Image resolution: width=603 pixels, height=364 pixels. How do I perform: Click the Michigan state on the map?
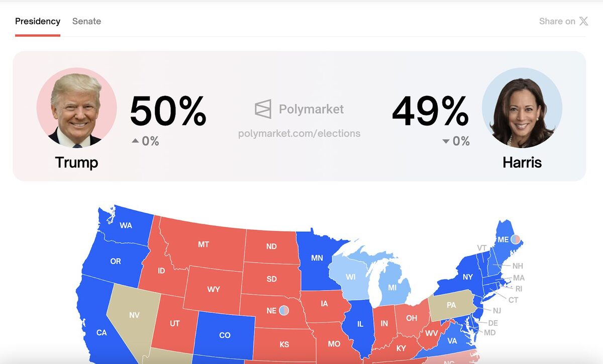click(392, 288)
